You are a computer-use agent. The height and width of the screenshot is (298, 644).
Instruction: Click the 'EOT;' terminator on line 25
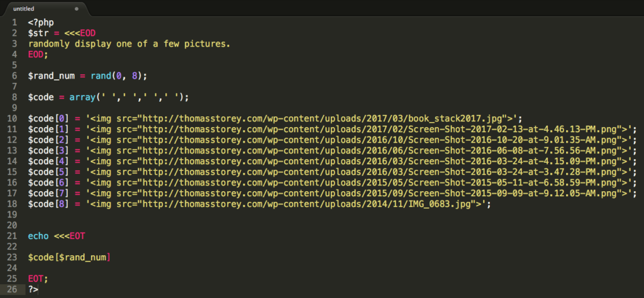point(38,279)
